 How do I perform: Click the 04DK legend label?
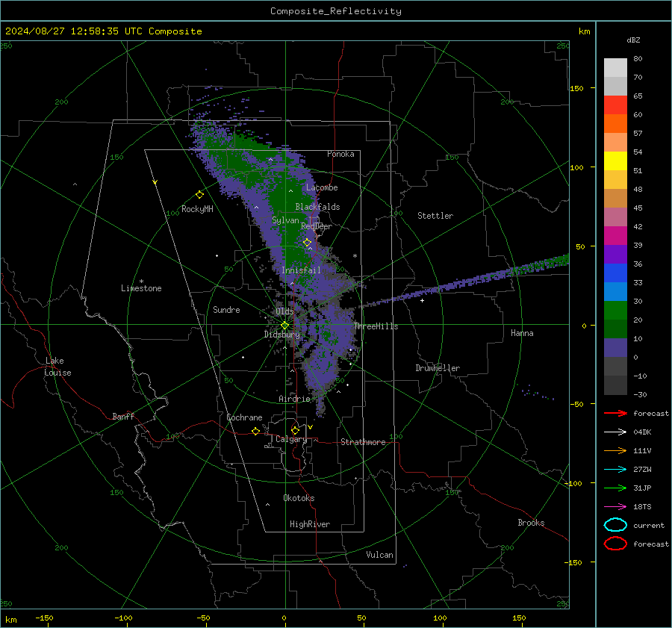point(642,432)
